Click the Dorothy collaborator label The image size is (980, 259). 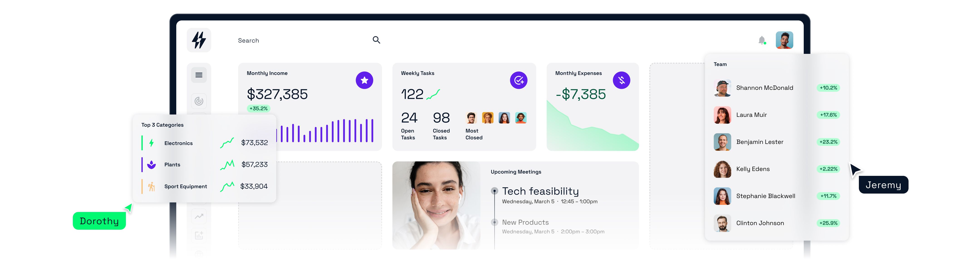pos(99,221)
